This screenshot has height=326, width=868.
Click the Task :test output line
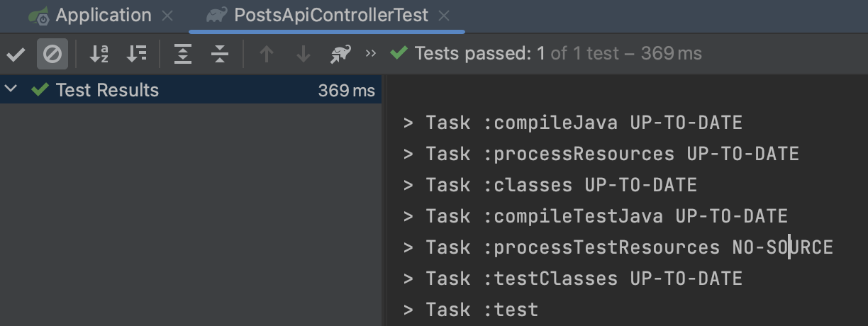470,310
